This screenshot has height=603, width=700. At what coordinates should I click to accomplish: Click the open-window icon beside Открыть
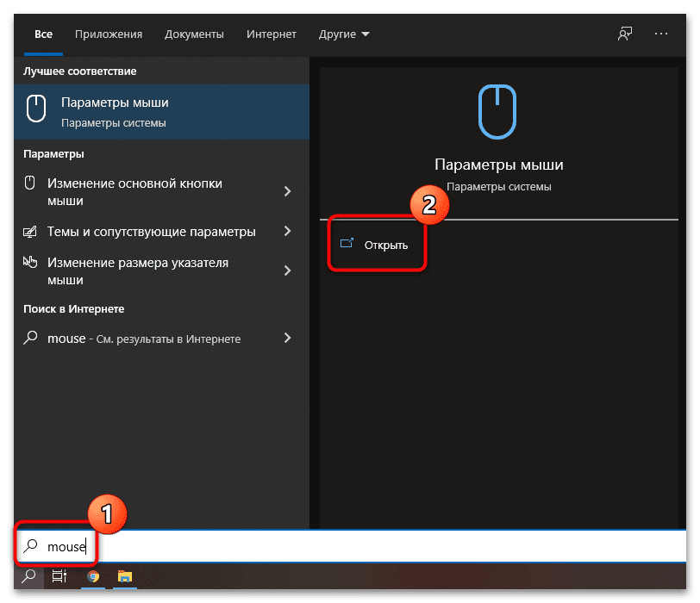[347, 243]
